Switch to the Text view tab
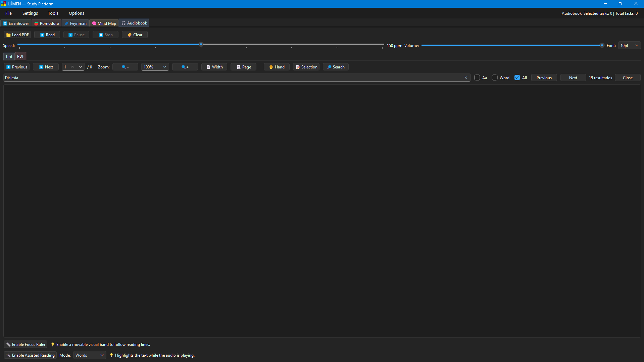 (9, 57)
